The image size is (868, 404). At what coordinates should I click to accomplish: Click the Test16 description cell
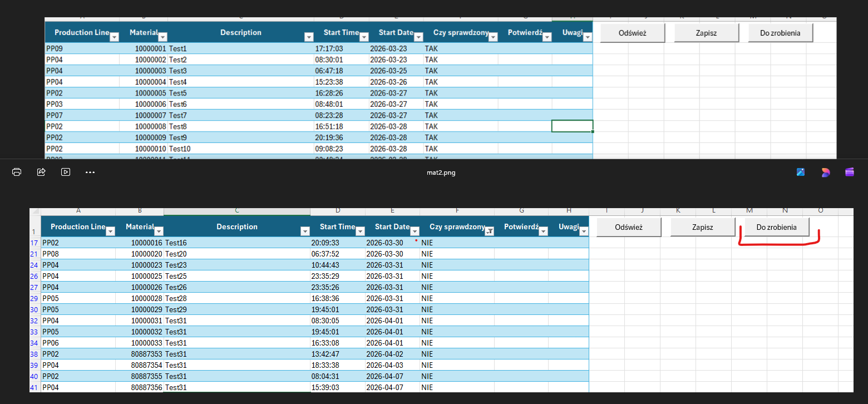tap(237, 243)
